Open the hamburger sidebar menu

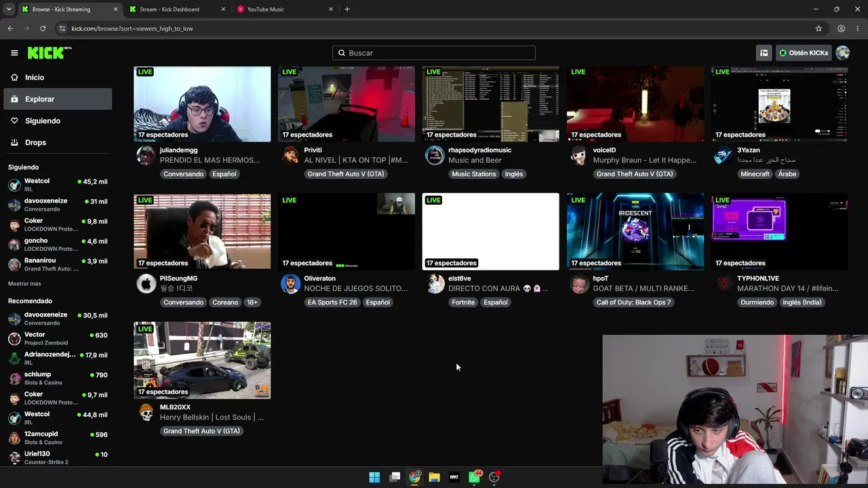click(14, 53)
